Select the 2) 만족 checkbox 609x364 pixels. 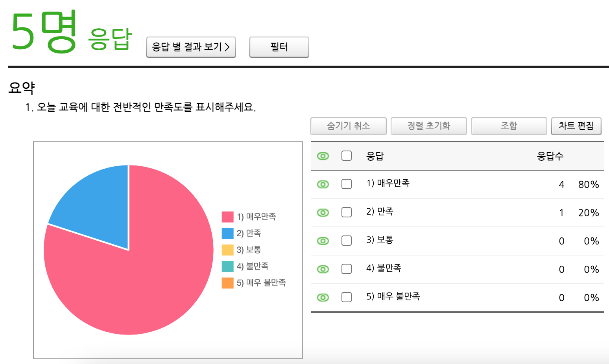point(347,212)
